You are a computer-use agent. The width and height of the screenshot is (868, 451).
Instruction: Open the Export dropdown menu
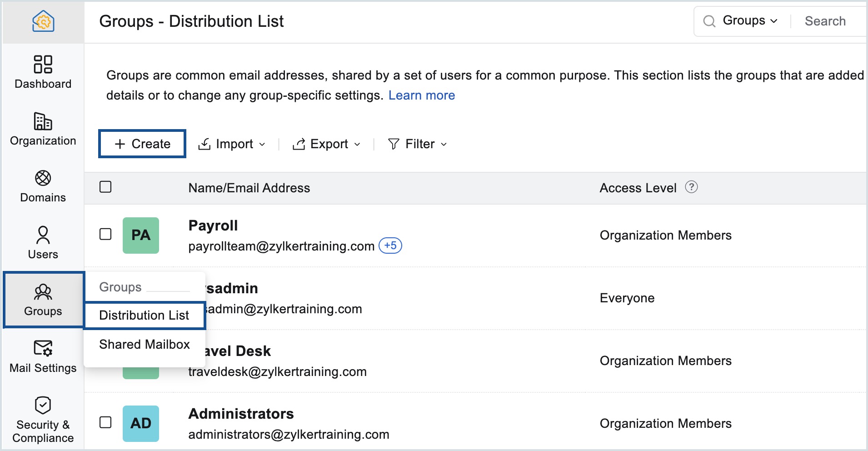tap(326, 144)
